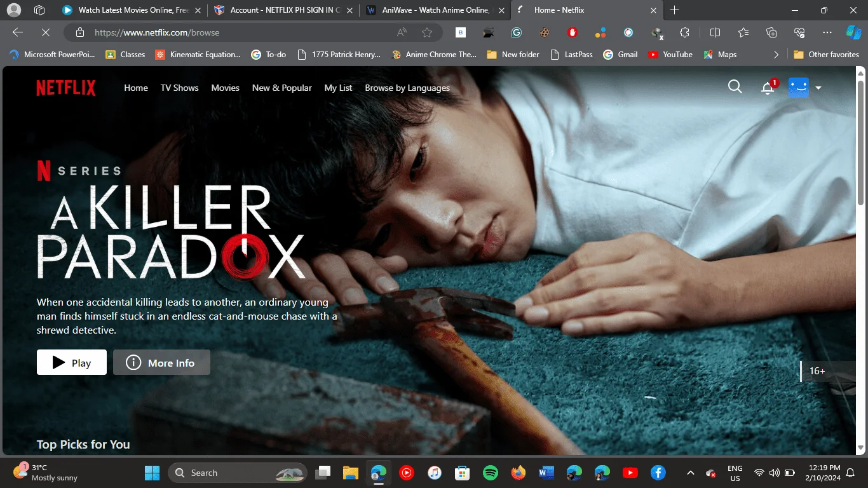
Task: Expand the Other favorites folder
Action: tap(826, 55)
